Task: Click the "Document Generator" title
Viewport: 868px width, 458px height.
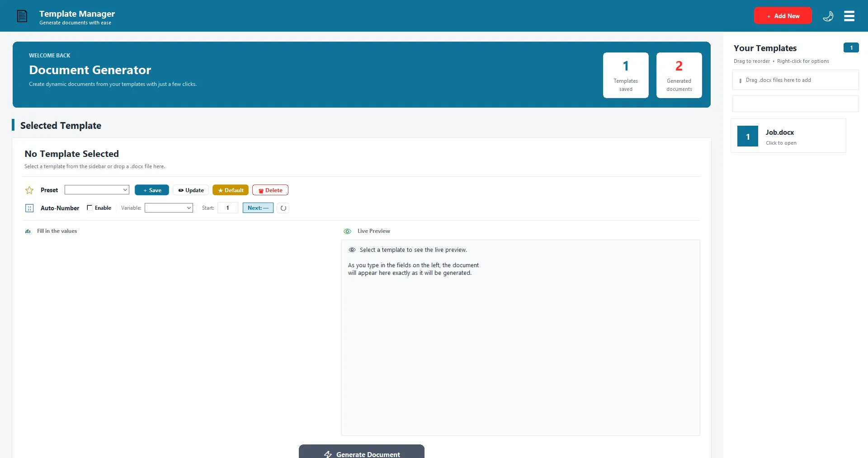Action: point(90,70)
